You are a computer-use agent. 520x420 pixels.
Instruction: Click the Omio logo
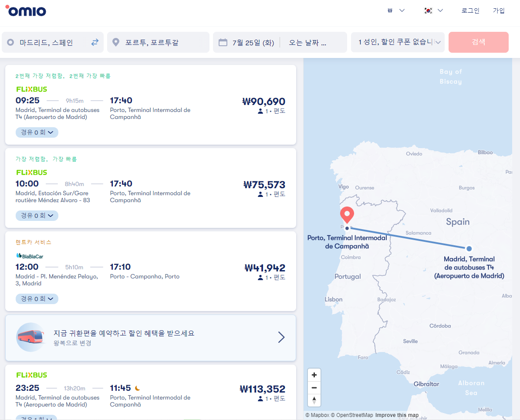pos(26,11)
